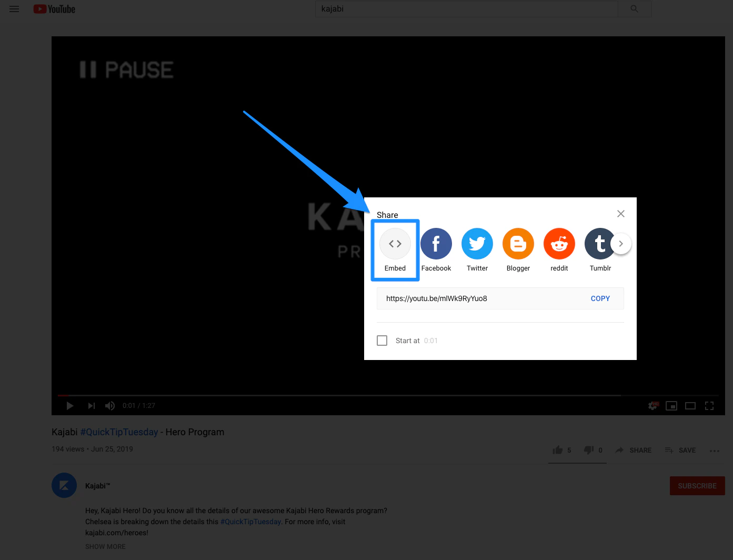733x560 pixels.
Task: Share the video to Blogger
Action: [x=518, y=244]
